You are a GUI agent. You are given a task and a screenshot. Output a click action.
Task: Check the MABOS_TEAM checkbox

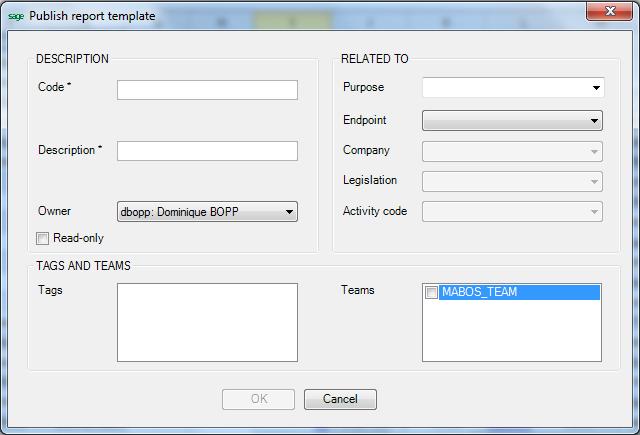[x=432, y=293]
